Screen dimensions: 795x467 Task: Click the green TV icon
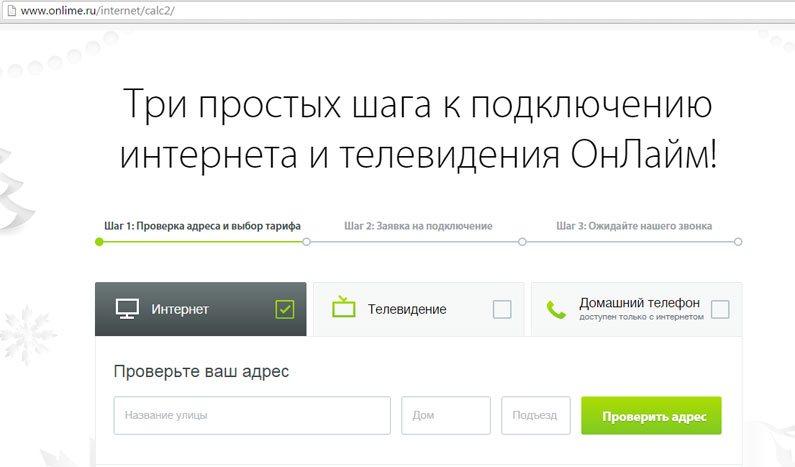point(344,307)
